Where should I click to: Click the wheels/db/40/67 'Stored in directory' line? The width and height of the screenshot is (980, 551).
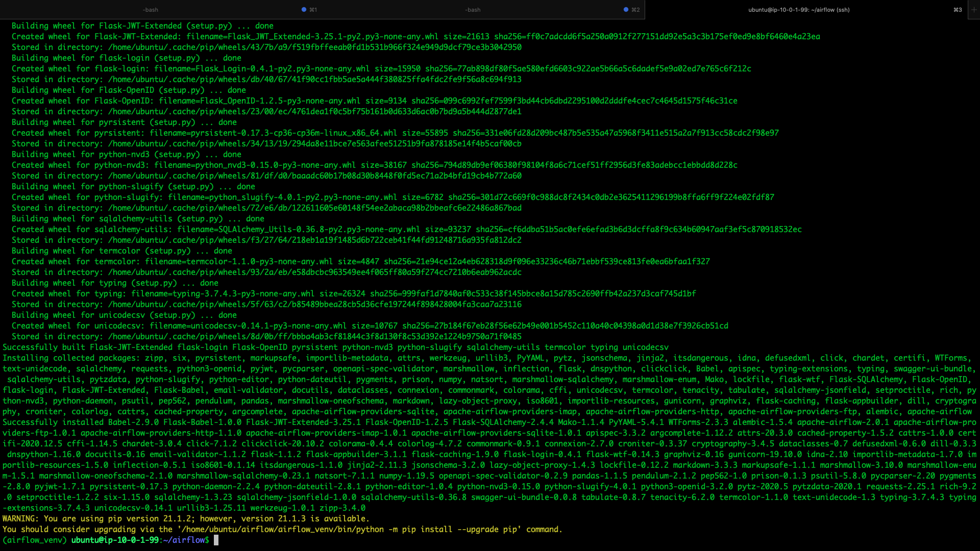point(266,79)
